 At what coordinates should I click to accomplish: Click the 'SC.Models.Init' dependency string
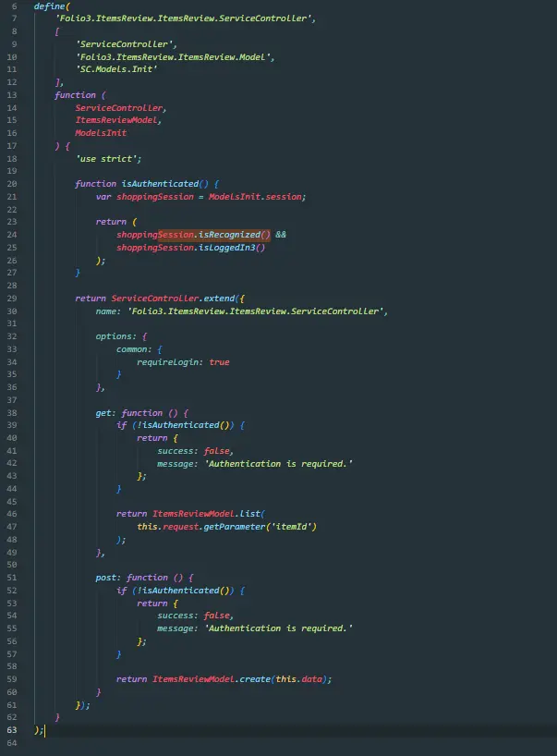tap(116, 69)
